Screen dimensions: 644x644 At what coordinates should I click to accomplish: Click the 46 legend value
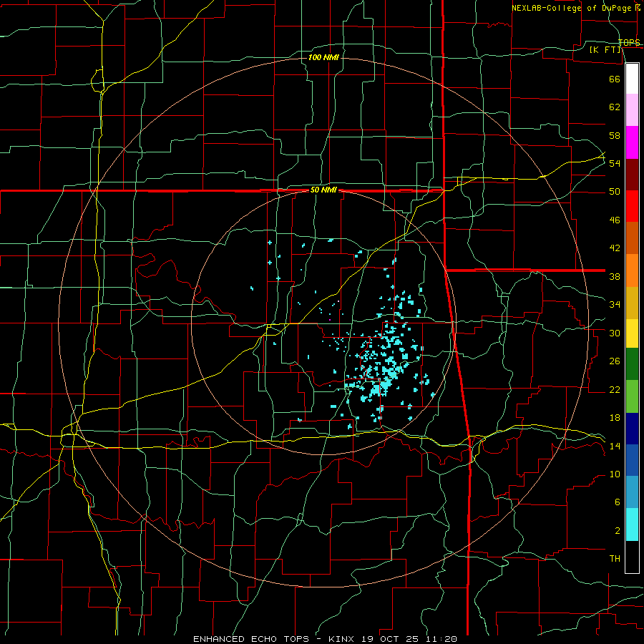tap(615, 220)
